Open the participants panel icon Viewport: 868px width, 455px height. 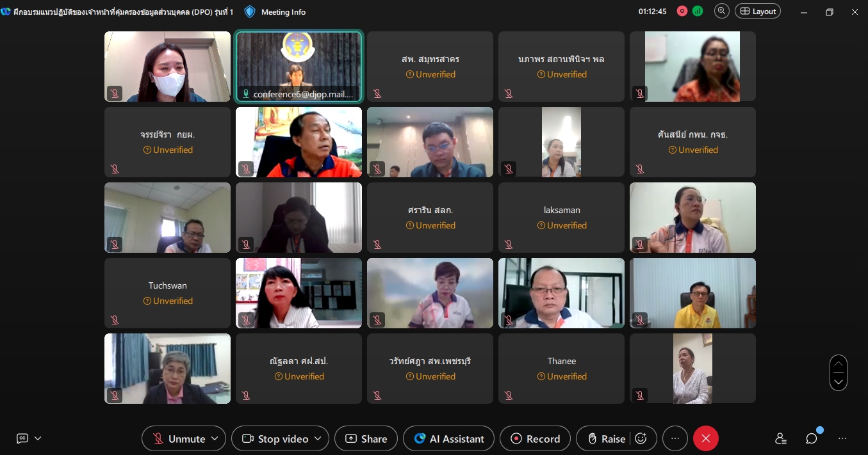780,438
